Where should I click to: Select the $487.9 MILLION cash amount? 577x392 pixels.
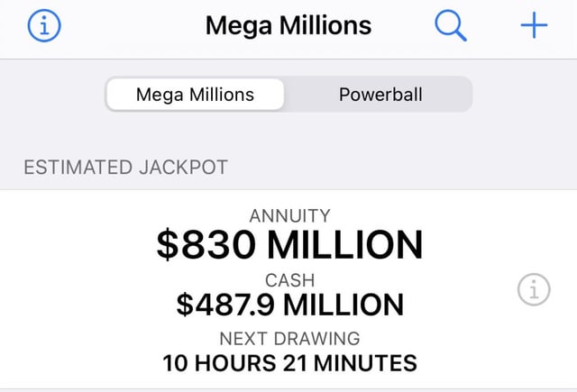[x=290, y=305]
